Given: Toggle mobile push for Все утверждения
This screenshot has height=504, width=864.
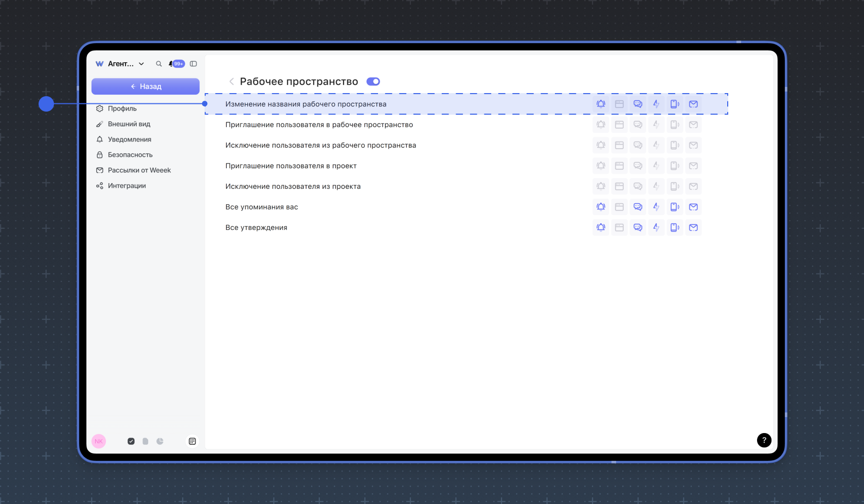Looking at the screenshot, I should [x=675, y=227].
